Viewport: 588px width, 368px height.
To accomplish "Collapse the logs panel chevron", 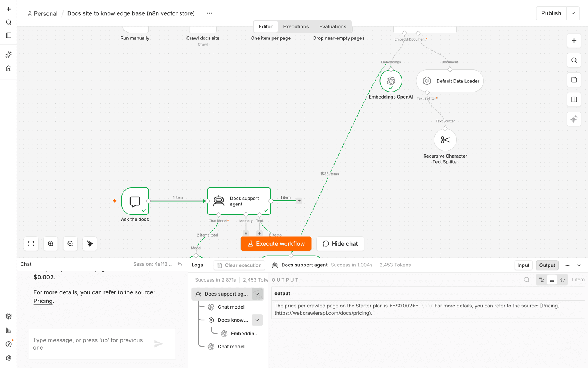I will 579,265.
